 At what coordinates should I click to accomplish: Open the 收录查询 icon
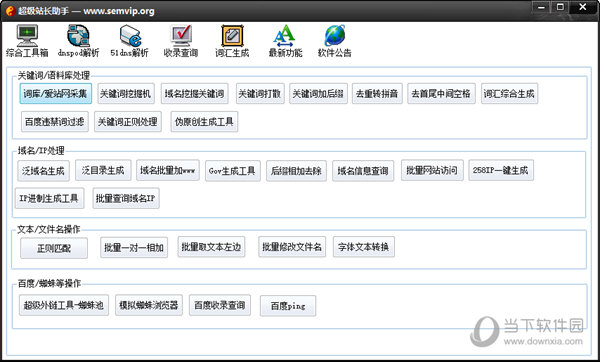tap(181, 41)
